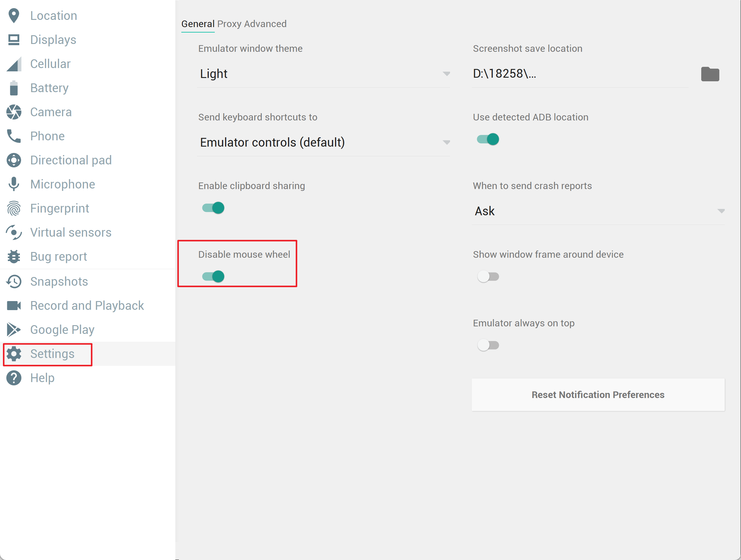Screen dimensions: 741x560
Task: Click the screenshot save location field
Action: point(580,74)
